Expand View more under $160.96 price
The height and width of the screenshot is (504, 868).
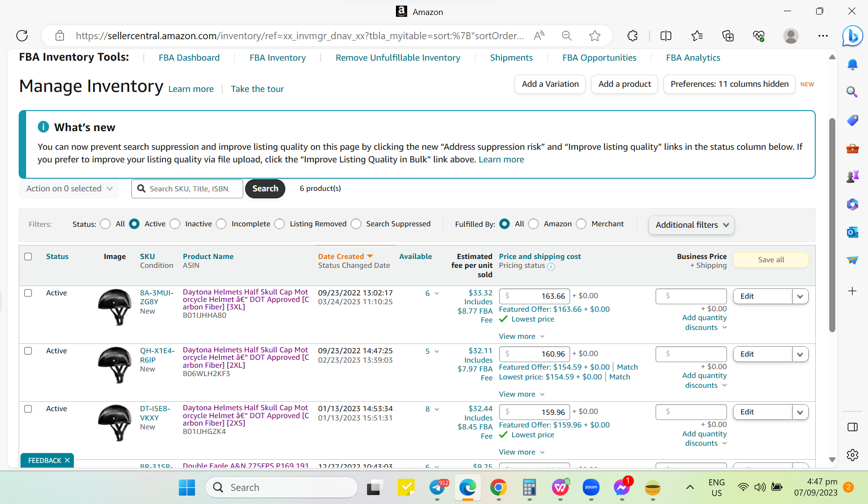click(x=522, y=394)
